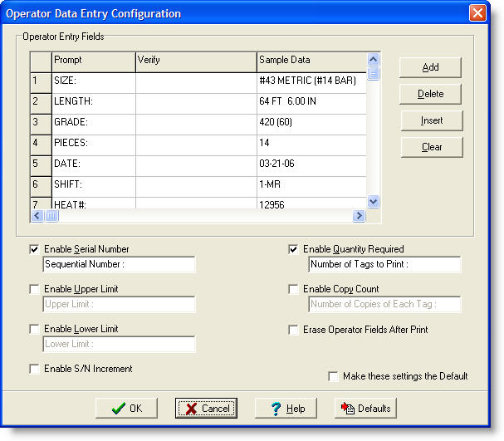
Task: Click the GRADE: prompt cell
Action: pos(94,125)
